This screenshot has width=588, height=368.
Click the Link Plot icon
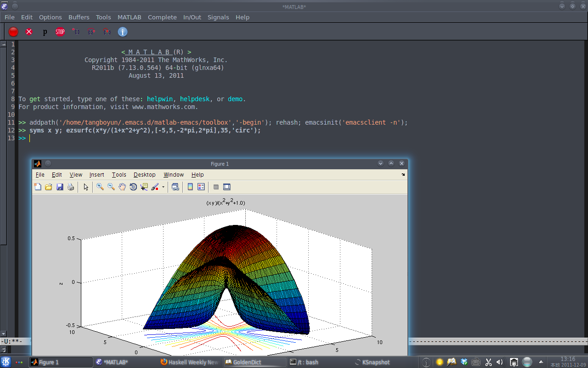[175, 187]
